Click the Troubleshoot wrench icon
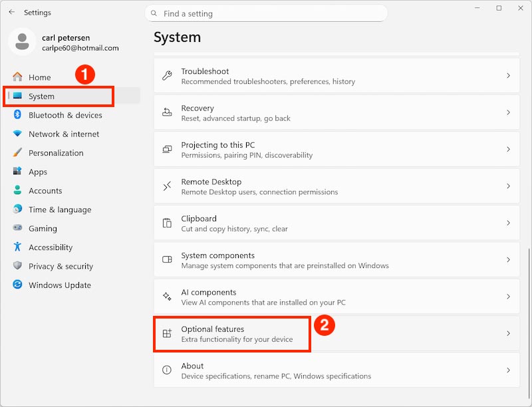Viewport: 532px width, 407px height. pos(168,76)
